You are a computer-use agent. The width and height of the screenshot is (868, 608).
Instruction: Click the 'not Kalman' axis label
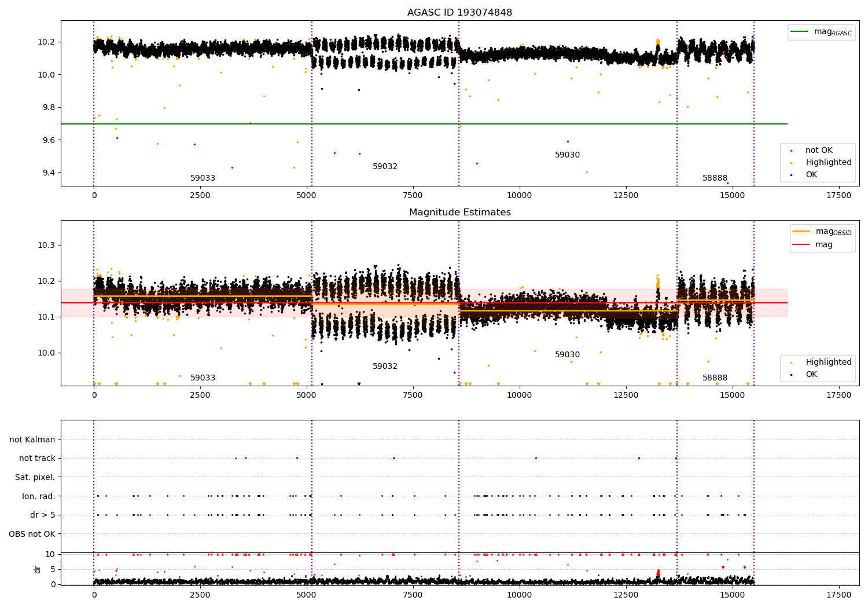[32, 440]
